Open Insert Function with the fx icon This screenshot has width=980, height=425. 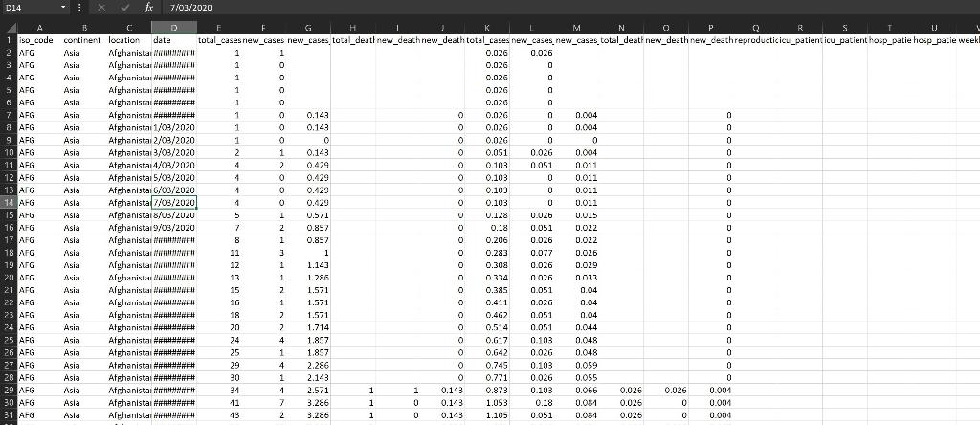[148, 8]
